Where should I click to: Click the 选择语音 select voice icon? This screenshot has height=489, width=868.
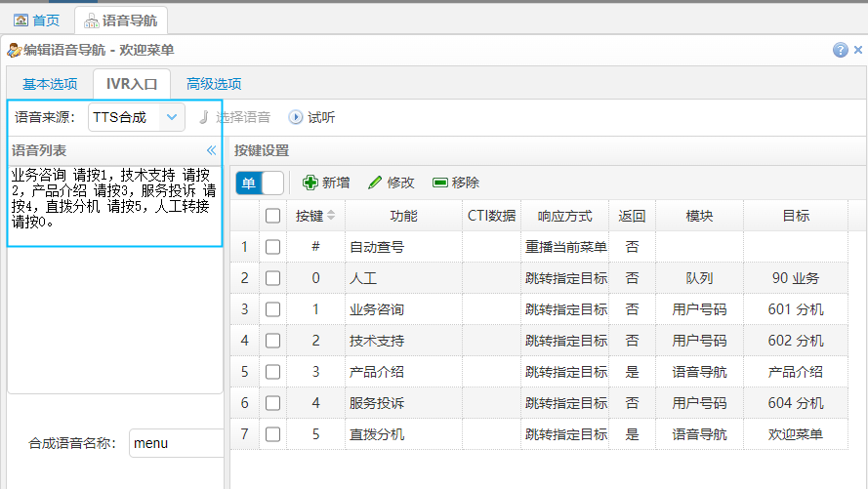click(204, 117)
